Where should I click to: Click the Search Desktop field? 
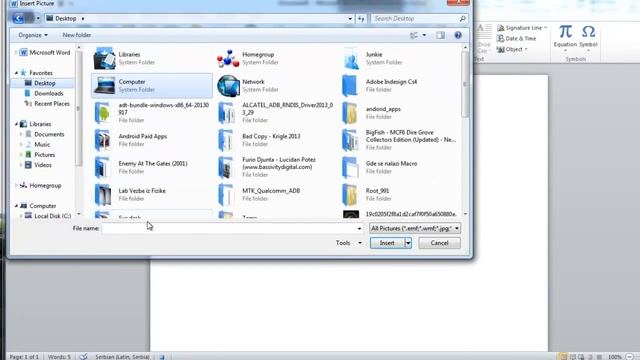click(x=414, y=19)
